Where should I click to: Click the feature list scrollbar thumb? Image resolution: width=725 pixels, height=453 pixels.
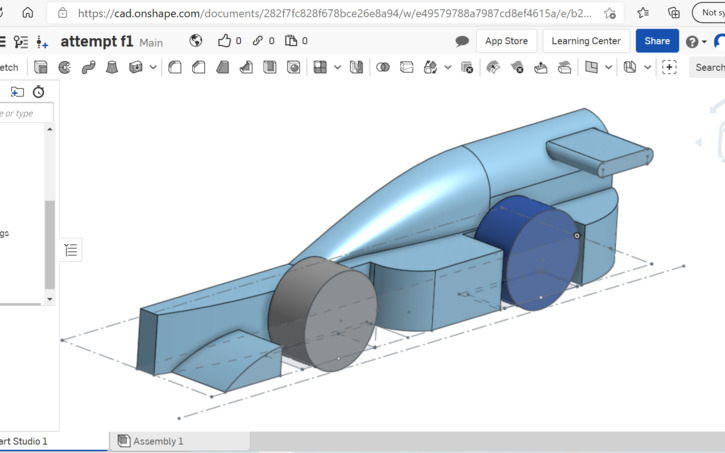[50, 245]
